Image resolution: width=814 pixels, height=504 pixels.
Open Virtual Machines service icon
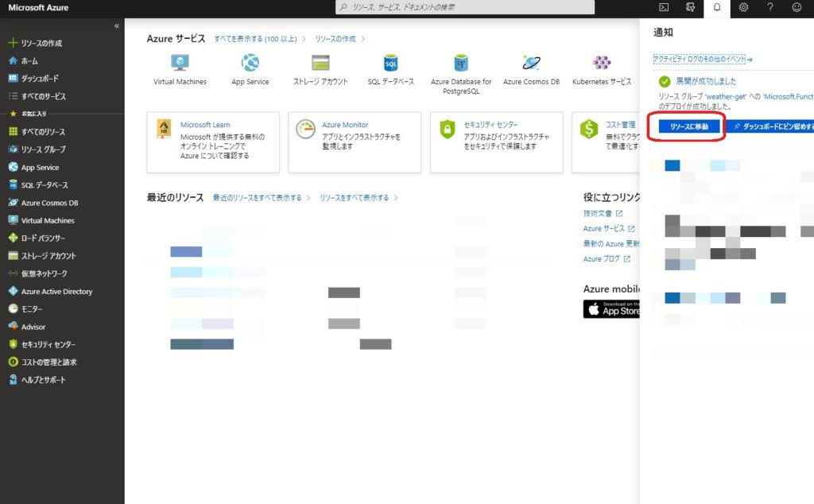click(x=180, y=63)
